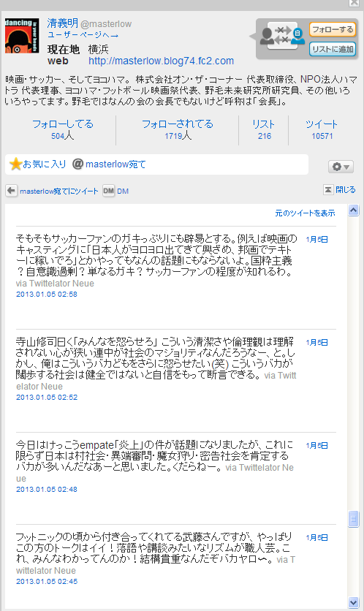Open the tweet timestamp 2013.01.05 02:58
The height and width of the screenshot is (611, 364).
(47, 295)
